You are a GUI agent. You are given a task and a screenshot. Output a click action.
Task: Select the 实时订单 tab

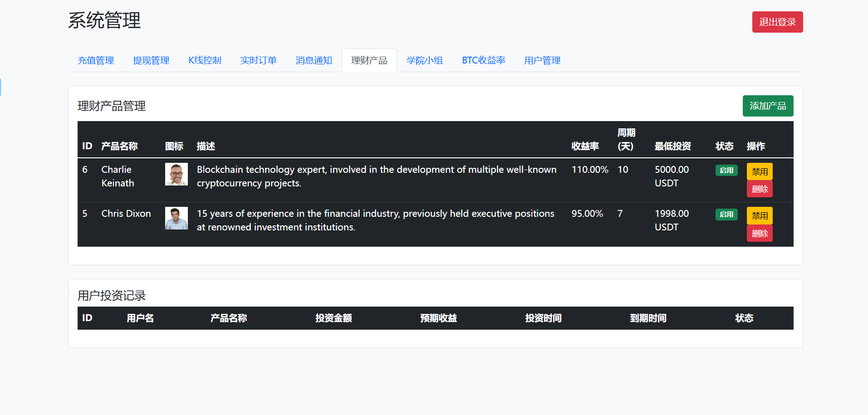258,60
